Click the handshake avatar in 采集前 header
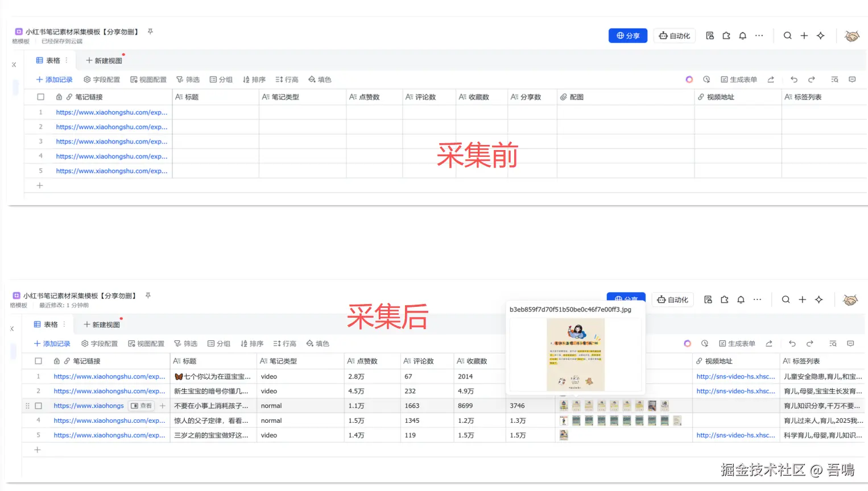The image size is (868, 491). 852,36
